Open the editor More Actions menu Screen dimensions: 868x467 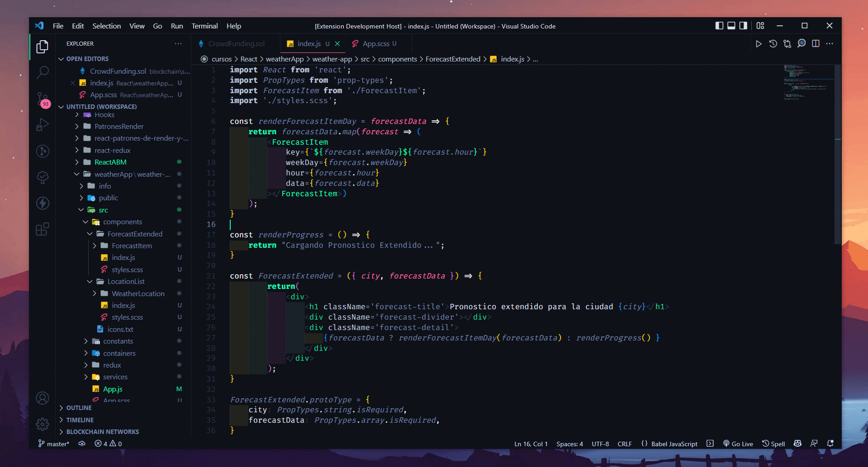pyautogui.click(x=830, y=44)
